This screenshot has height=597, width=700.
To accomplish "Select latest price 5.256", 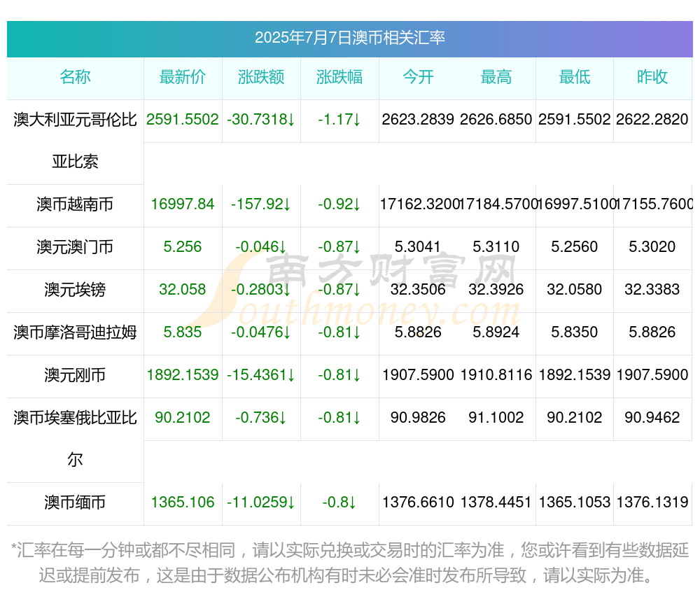I will pyautogui.click(x=183, y=246).
